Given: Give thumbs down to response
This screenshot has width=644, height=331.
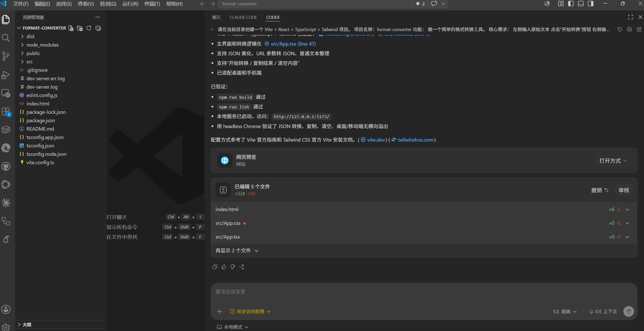Looking at the screenshot, I should click(233, 267).
